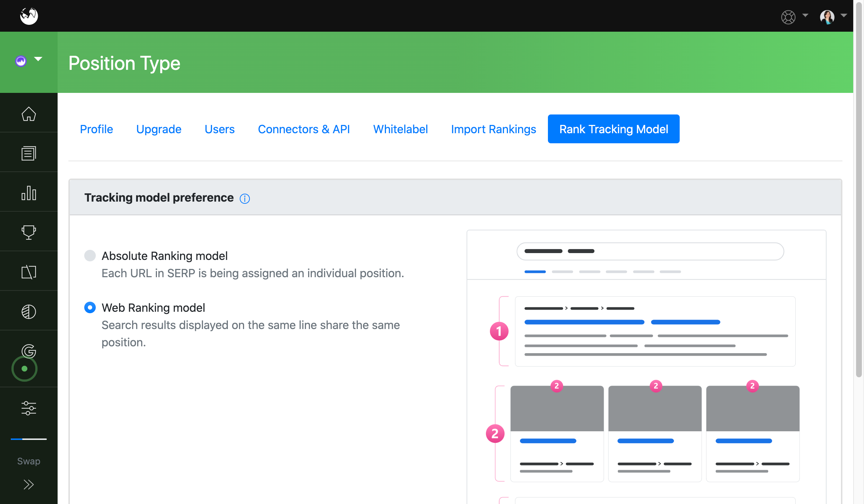This screenshot has height=504, width=864.
Task: Click the 'Search results displayed' description text
Action: coord(251,333)
